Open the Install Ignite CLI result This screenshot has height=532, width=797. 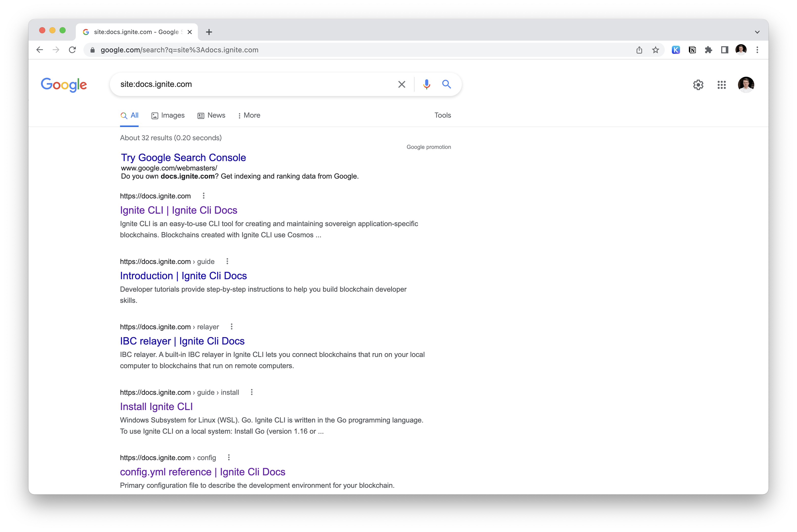tap(156, 406)
